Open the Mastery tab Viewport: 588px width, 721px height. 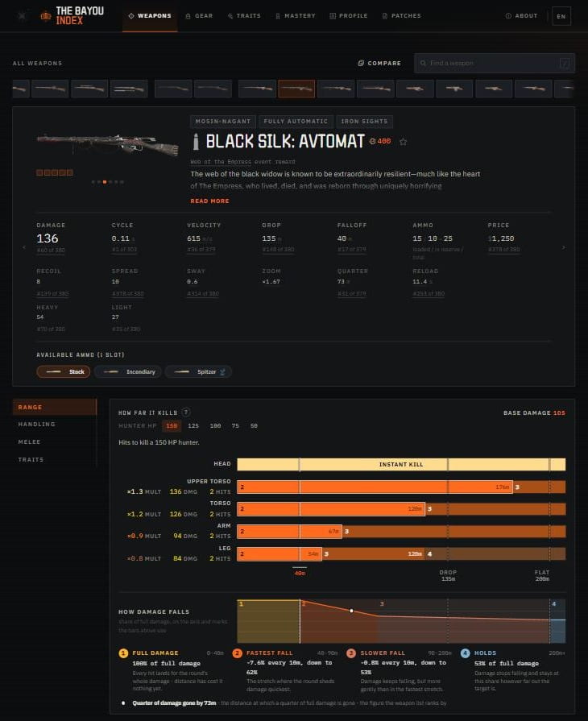pyautogui.click(x=295, y=15)
